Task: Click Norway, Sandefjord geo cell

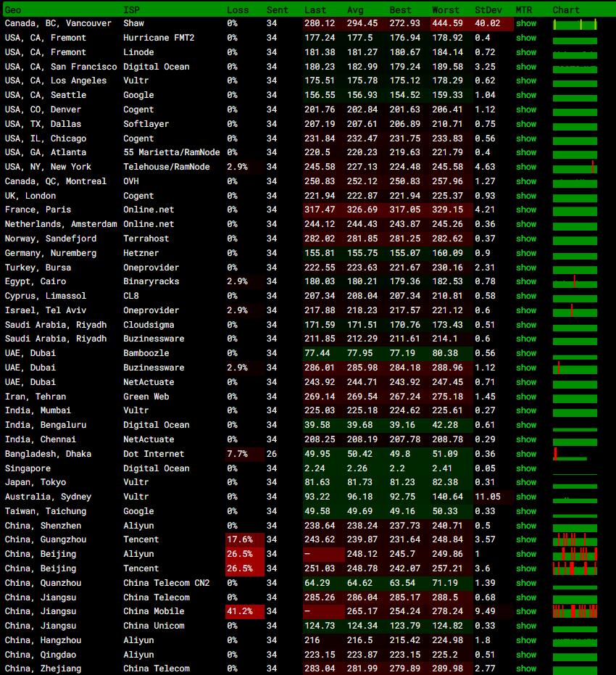Action: 51,239
